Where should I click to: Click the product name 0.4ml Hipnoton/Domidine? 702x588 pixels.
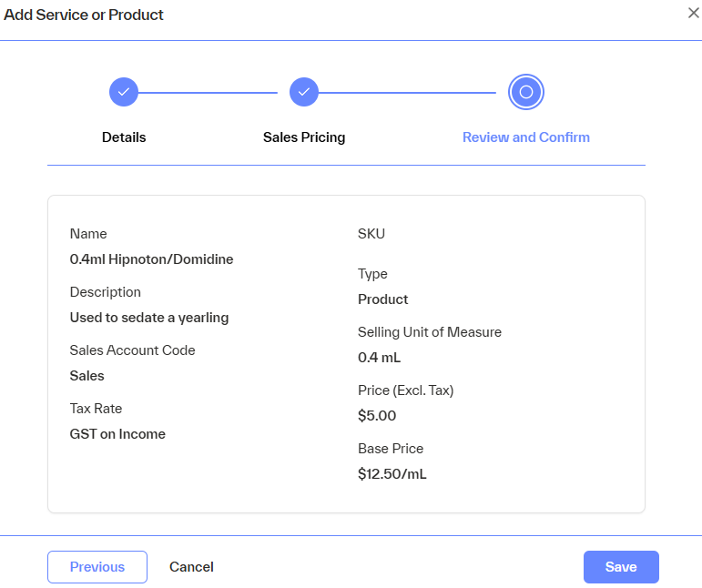pyautogui.click(x=151, y=259)
